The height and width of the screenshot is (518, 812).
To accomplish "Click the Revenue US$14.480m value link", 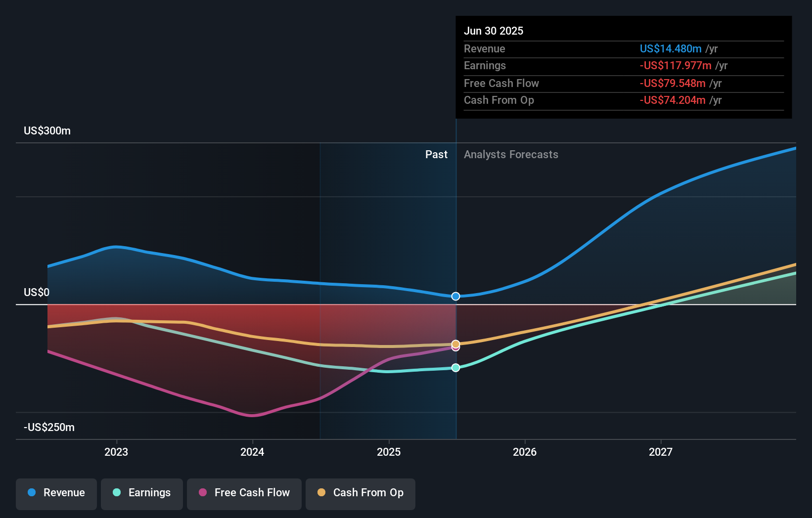I will click(x=671, y=48).
